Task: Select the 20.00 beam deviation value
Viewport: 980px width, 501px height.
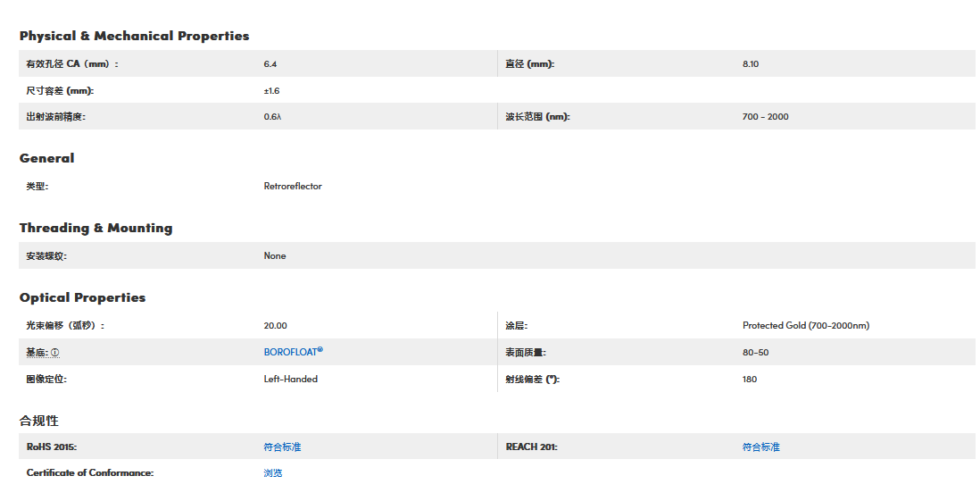Action: (x=275, y=325)
